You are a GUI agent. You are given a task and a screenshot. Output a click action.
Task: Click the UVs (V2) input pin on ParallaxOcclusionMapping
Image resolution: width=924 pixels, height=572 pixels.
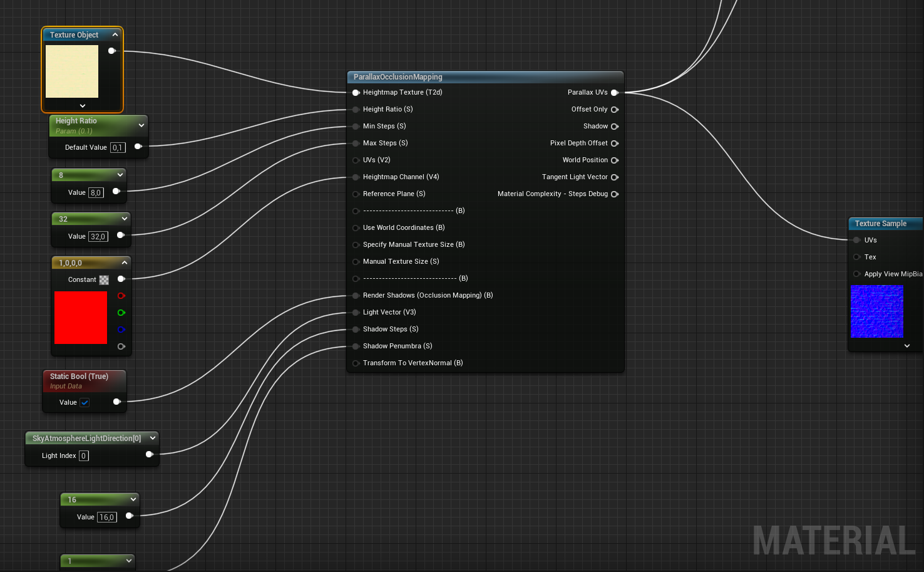[x=356, y=160]
